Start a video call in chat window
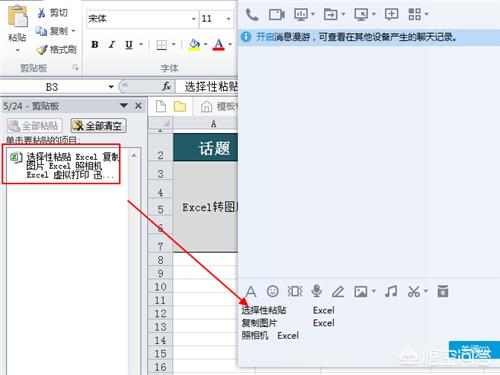The height and width of the screenshot is (375, 500). coord(277,15)
